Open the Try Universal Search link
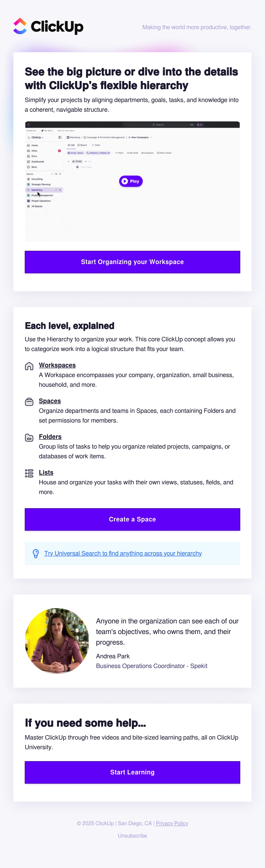The width and height of the screenshot is (265, 868). pos(123,553)
